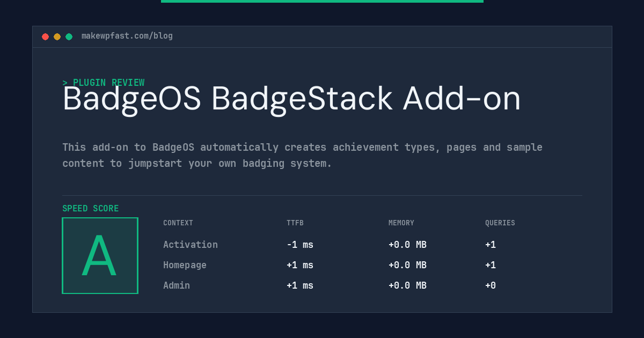
Task: Click the QUERIES column header
Action: click(500, 223)
